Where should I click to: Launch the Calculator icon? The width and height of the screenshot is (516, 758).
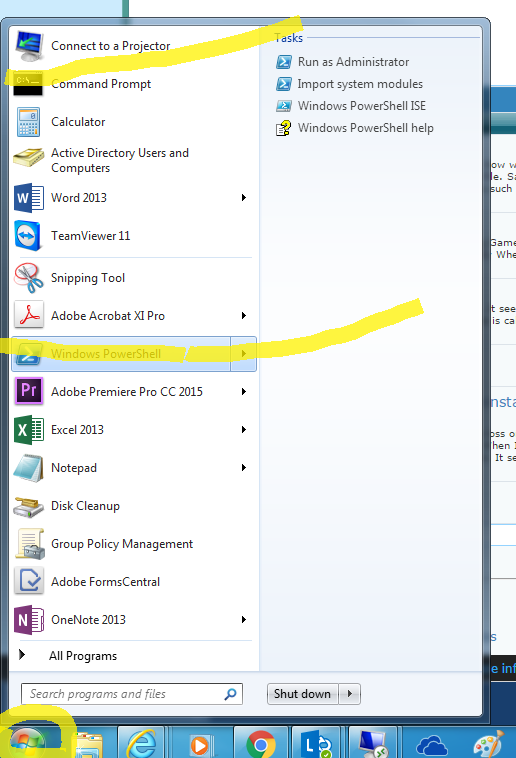pyautogui.click(x=29, y=122)
